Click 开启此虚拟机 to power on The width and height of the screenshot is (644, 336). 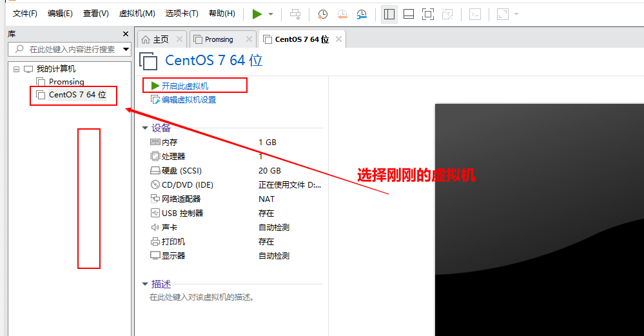[x=185, y=86]
